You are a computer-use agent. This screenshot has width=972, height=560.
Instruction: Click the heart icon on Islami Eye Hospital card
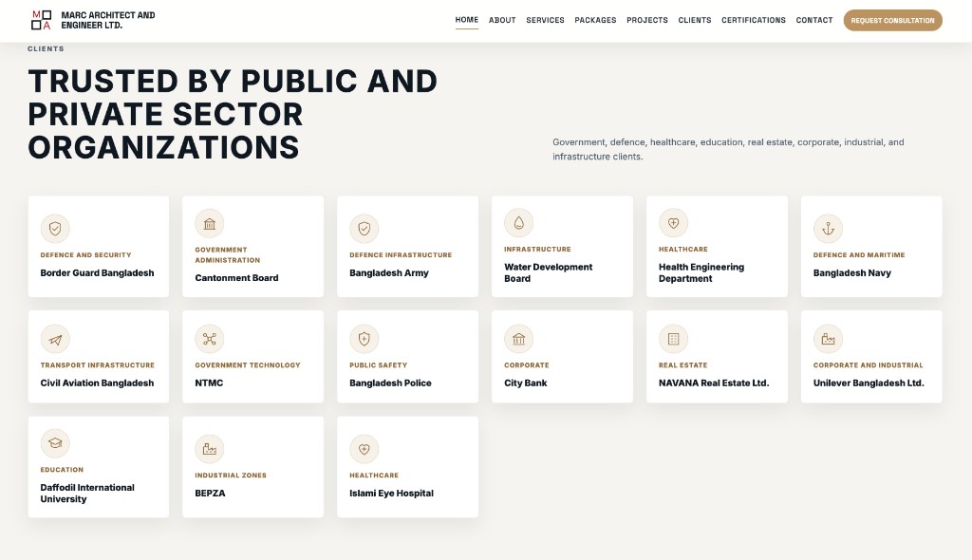click(364, 449)
